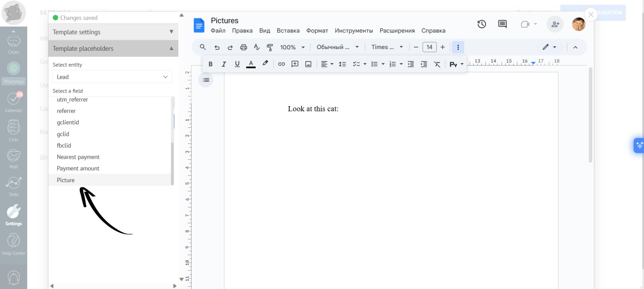The height and width of the screenshot is (289, 644).
Task: Open version history clock icon
Action: [481, 24]
